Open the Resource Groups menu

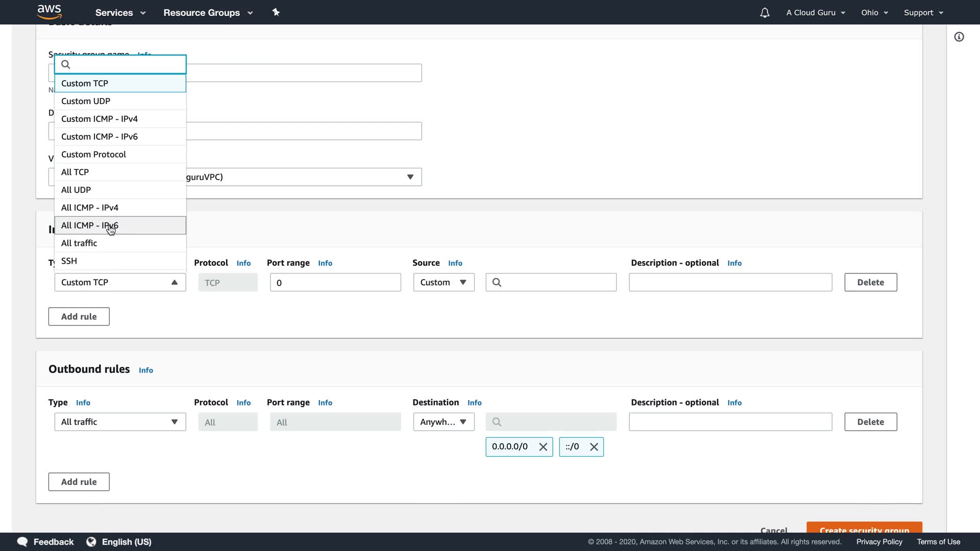pos(208,13)
